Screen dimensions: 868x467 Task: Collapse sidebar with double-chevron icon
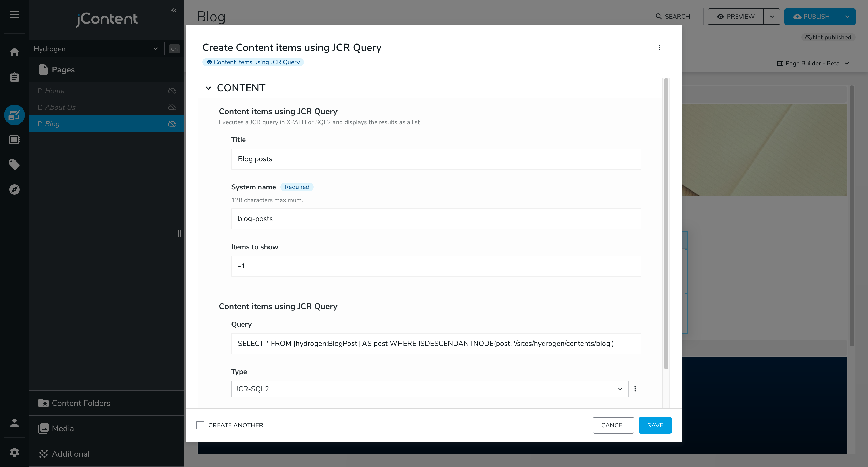pyautogui.click(x=174, y=10)
